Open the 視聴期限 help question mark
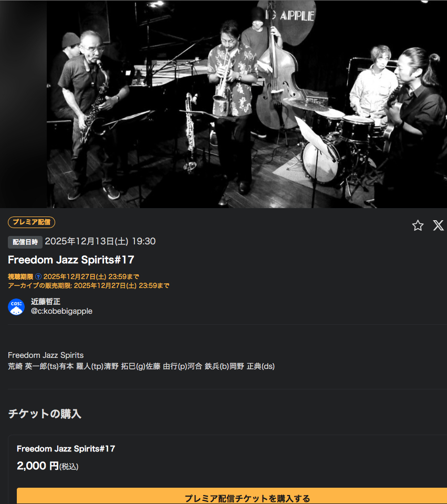Screen dimensions: 447x504 [x=38, y=276]
